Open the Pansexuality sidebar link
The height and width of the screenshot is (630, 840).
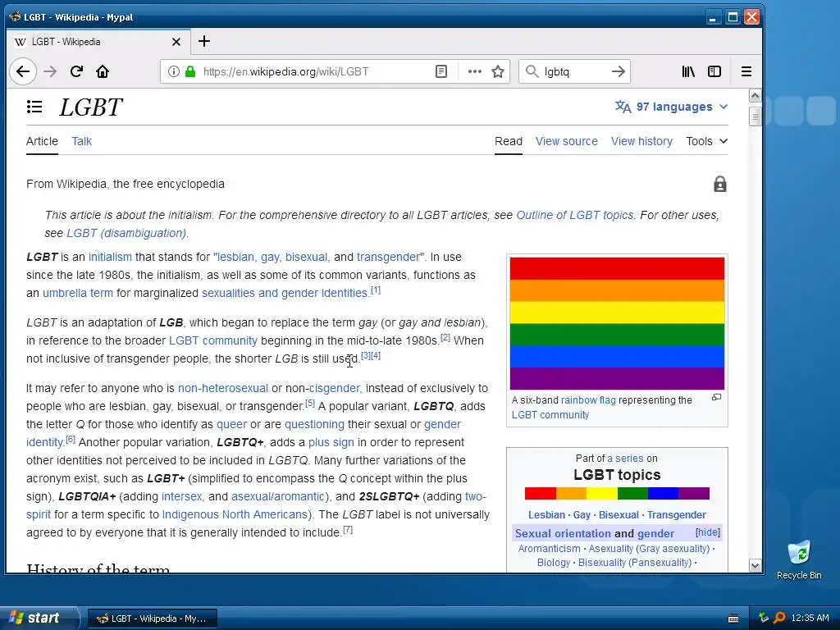point(660,563)
